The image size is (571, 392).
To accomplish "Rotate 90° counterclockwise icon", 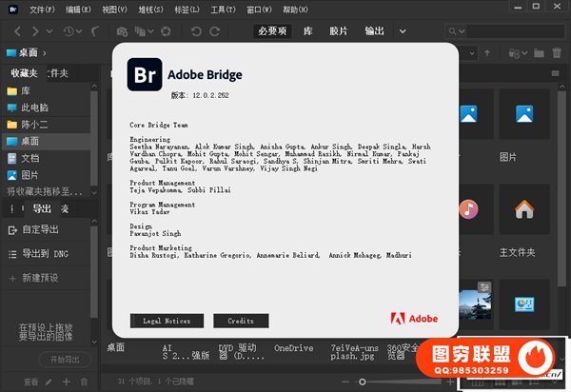I will [x=196, y=31].
